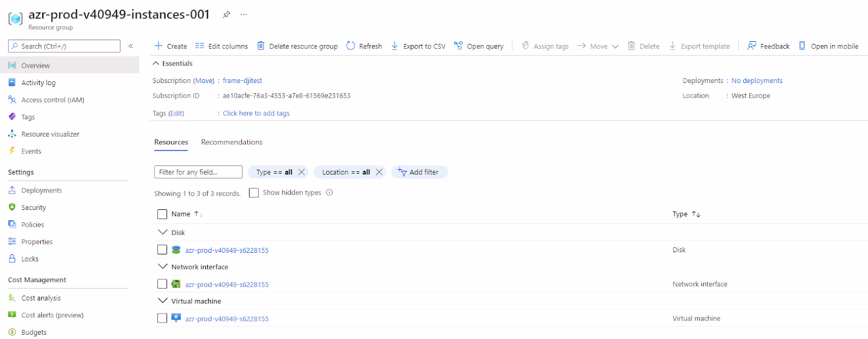Viewport: 868px width, 339px height.
Task: Toggle the select-all checkbox beside Name
Action: (x=162, y=214)
